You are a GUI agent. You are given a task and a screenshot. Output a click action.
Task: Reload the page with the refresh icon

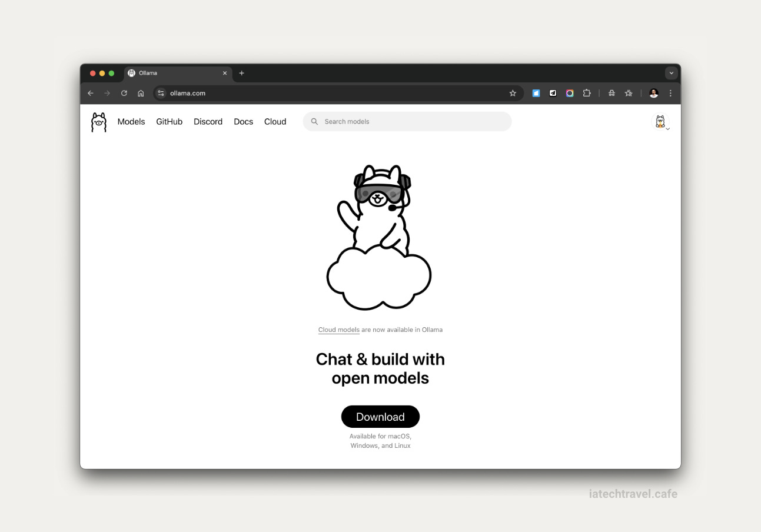pos(124,93)
